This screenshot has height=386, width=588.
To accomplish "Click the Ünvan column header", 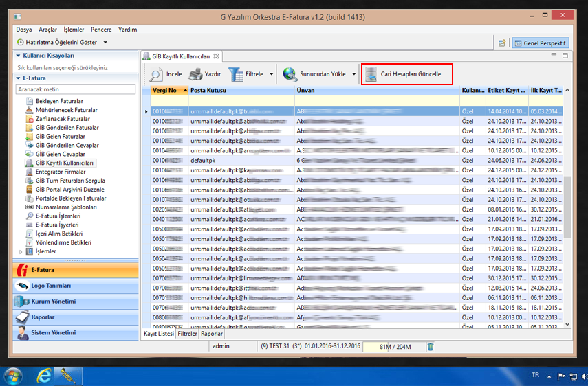I will (378, 91).
